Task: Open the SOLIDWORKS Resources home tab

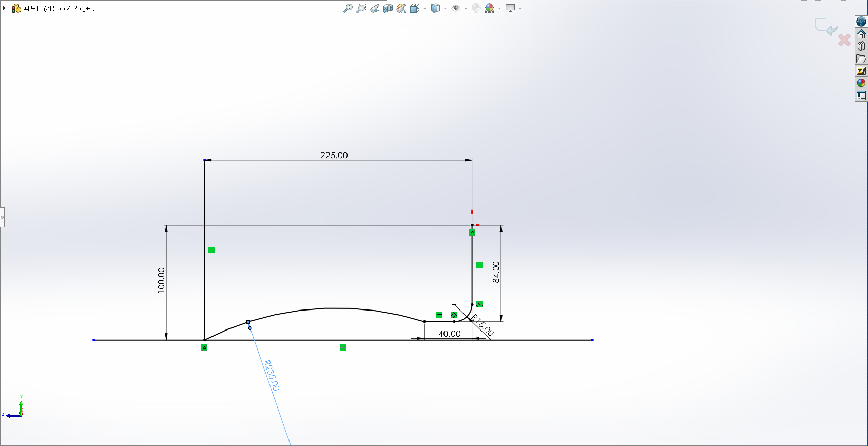Action: [861, 34]
